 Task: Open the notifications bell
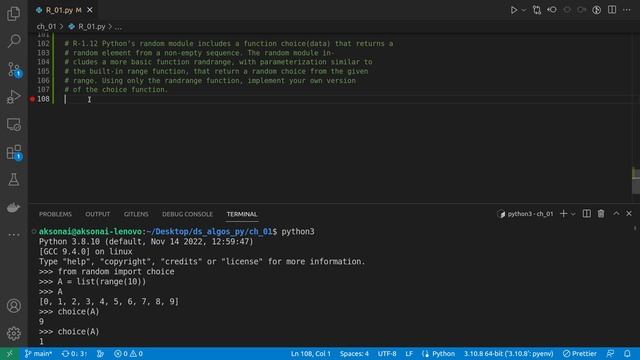click(627, 353)
